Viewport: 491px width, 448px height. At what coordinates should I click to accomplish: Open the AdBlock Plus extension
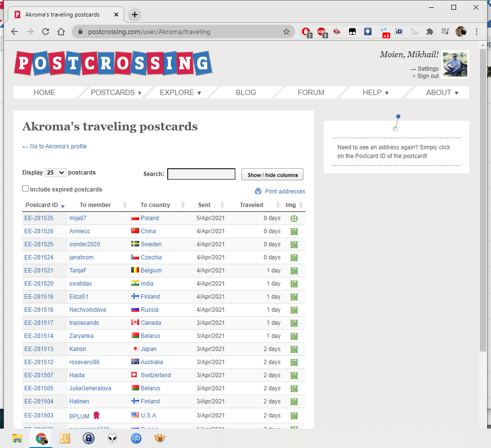[x=321, y=32]
